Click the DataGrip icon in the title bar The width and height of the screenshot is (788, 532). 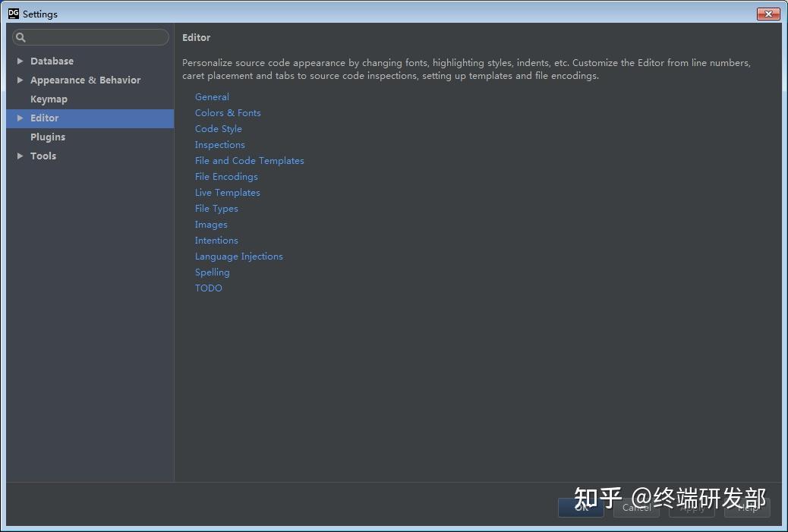pyautogui.click(x=12, y=13)
